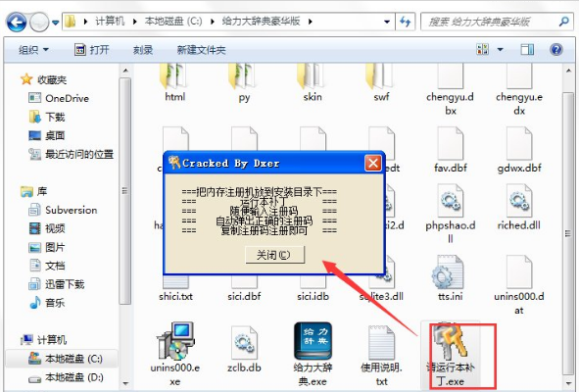Click the search 给力大辞典豪华版 input field
Screen dimensions: 579x392
(491, 22)
